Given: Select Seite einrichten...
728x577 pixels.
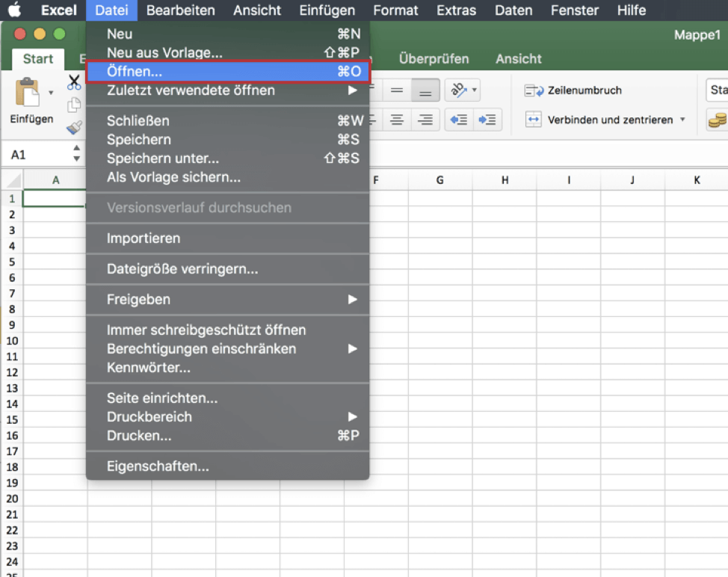Looking at the screenshot, I should pyautogui.click(x=227, y=398).
